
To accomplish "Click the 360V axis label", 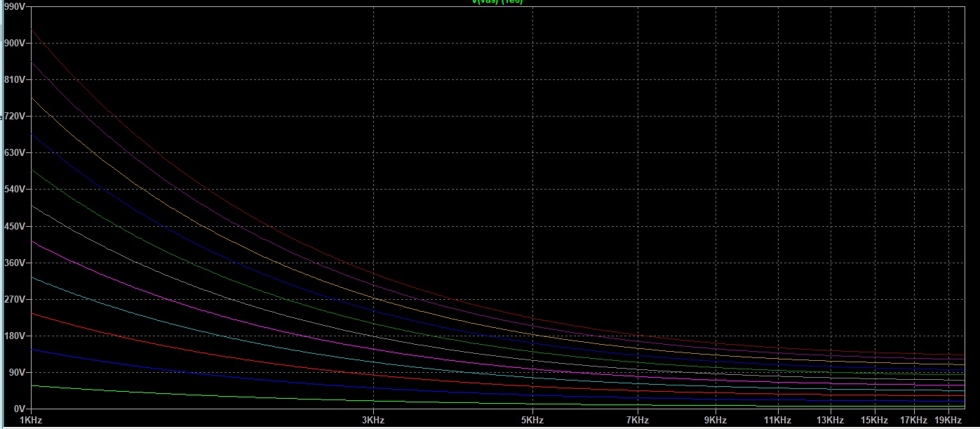I will click(13, 263).
